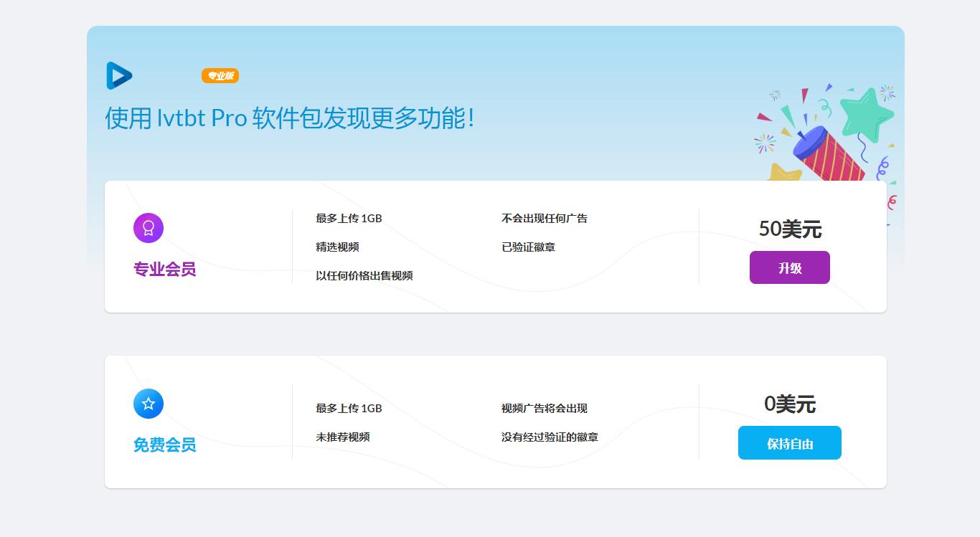The image size is (980, 537).
Task: Click the 视频广告将会出现 text in the free plan
Action: coord(545,409)
